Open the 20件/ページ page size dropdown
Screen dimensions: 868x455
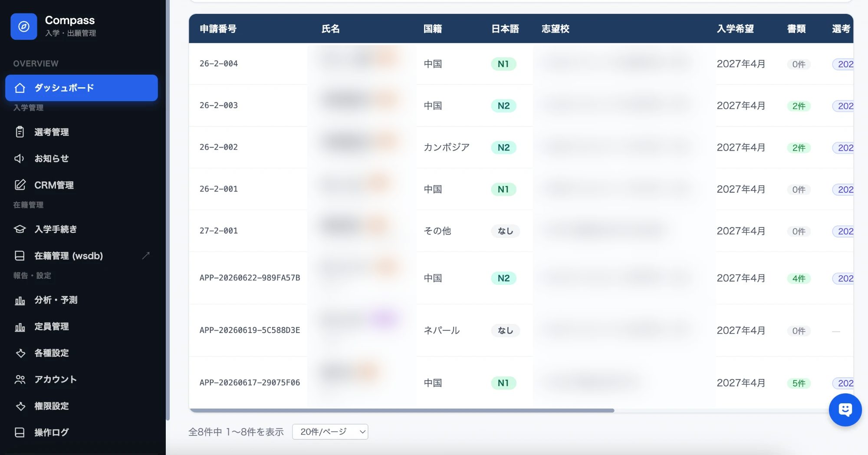(x=330, y=432)
